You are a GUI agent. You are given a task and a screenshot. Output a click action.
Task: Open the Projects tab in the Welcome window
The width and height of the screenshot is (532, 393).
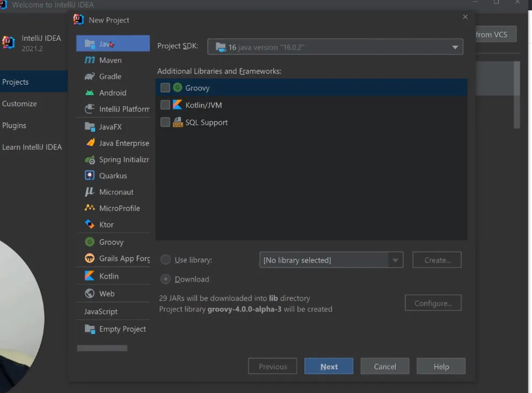click(x=34, y=82)
